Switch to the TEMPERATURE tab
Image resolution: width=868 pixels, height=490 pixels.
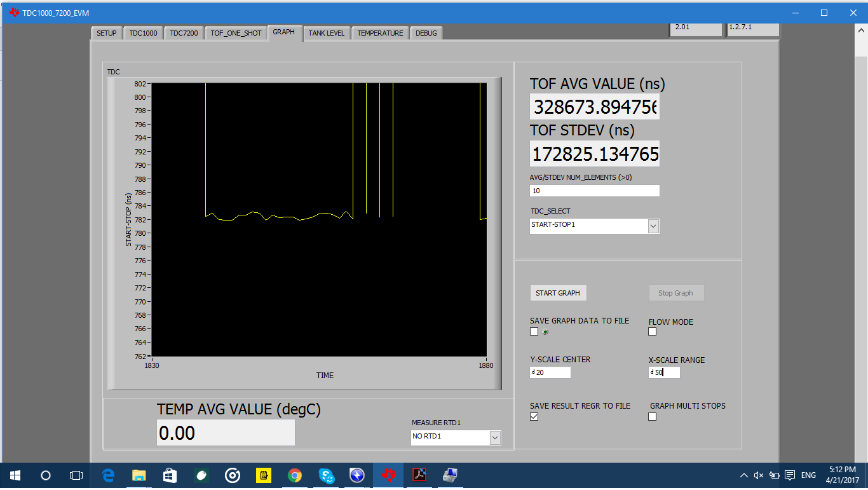tap(380, 33)
